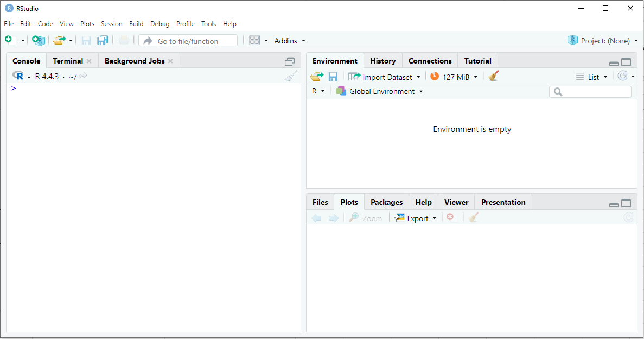644x339 pixels.
Task: Click the Load Workspace icon in Environment
Action: click(x=317, y=77)
